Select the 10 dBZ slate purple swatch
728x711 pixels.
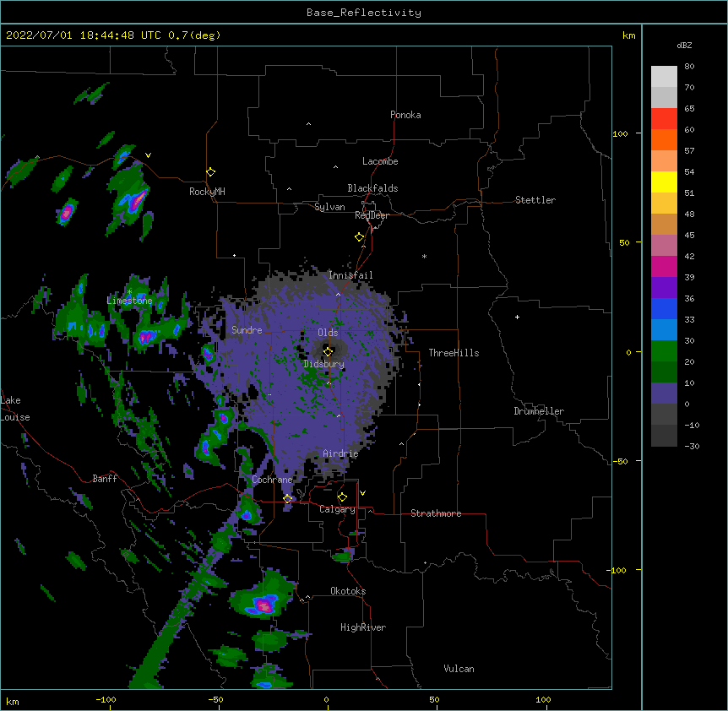pyautogui.click(x=664, y=393)
